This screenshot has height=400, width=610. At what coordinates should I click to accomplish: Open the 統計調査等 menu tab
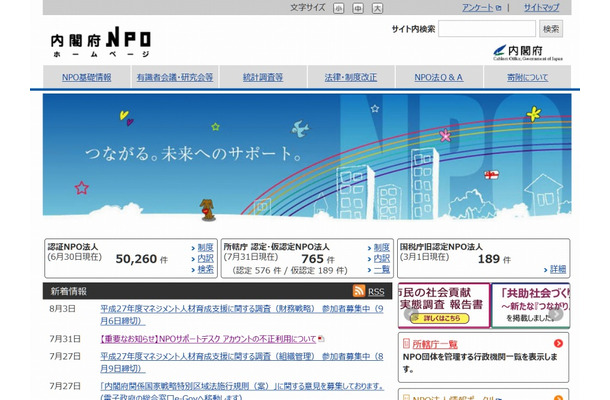pos(263,77)
